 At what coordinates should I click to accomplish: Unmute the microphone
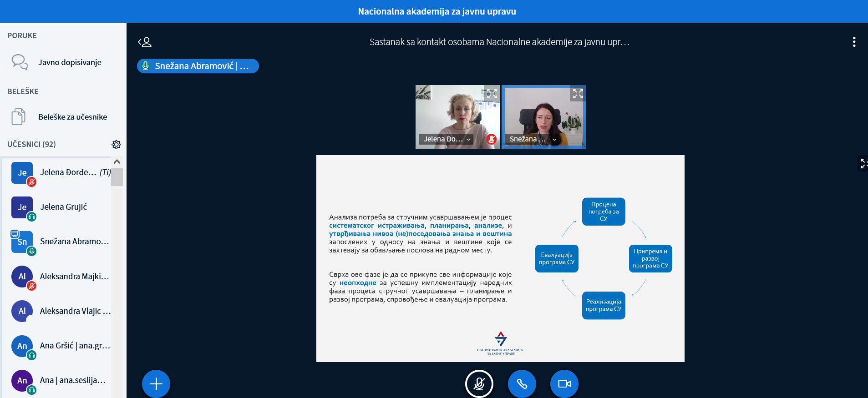(479, 384)
